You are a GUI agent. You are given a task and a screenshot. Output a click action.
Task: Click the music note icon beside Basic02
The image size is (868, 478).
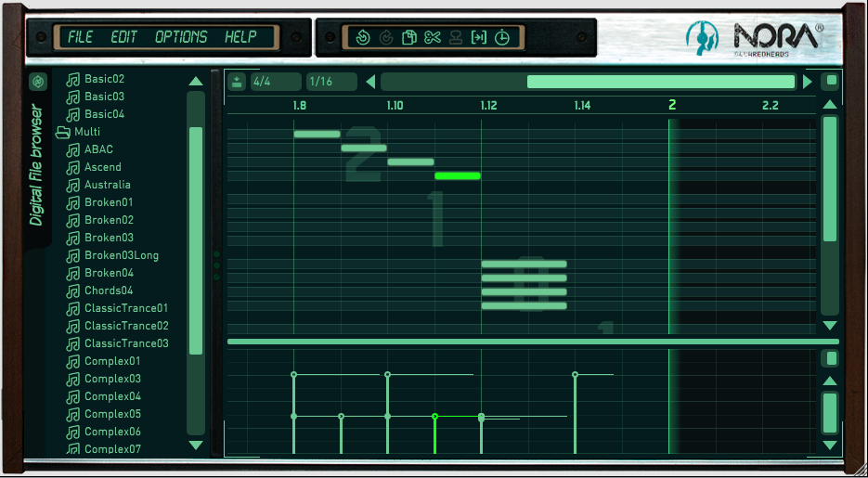click(x=72, y=79)
